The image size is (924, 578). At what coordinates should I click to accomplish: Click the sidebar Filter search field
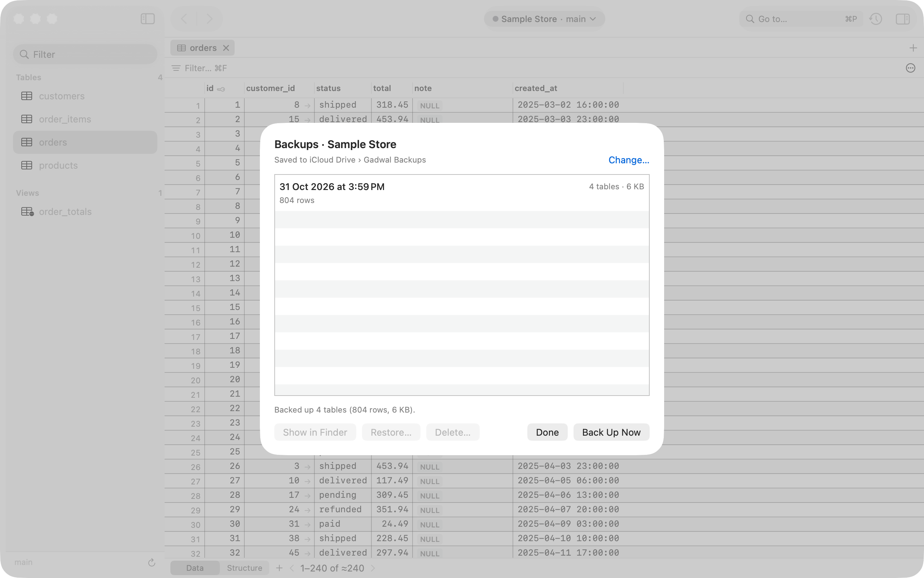click(85, 54)
